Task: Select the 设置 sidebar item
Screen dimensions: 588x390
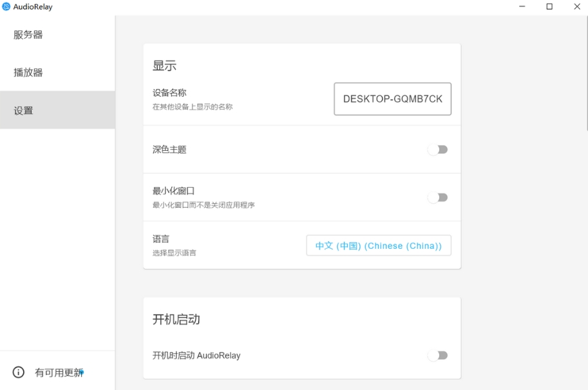Action: (x=57, y=110)
